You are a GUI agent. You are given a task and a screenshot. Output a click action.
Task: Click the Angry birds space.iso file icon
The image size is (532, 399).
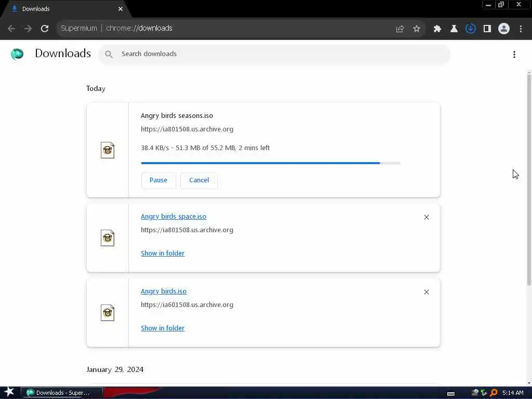pos(108,238)
